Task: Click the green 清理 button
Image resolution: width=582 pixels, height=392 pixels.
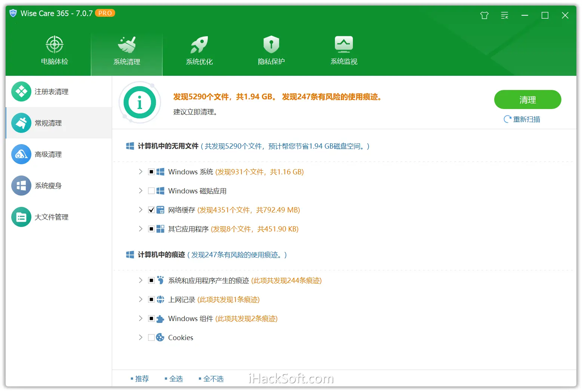Action: (x=527, y=100)
